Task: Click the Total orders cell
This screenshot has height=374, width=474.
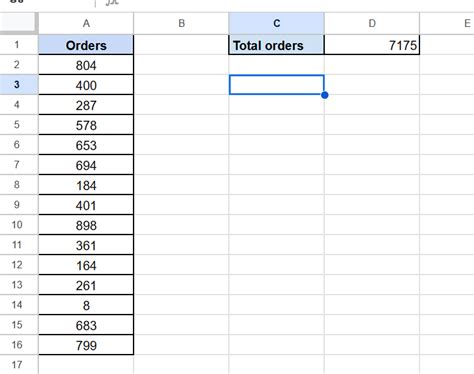Action: point(276,45)
